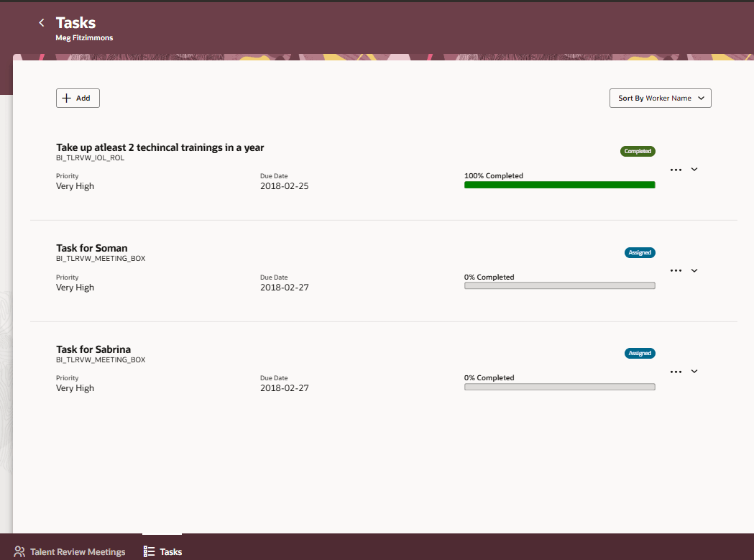
Task: Open the Task for Sabrina title
Action: coord(93,349)
